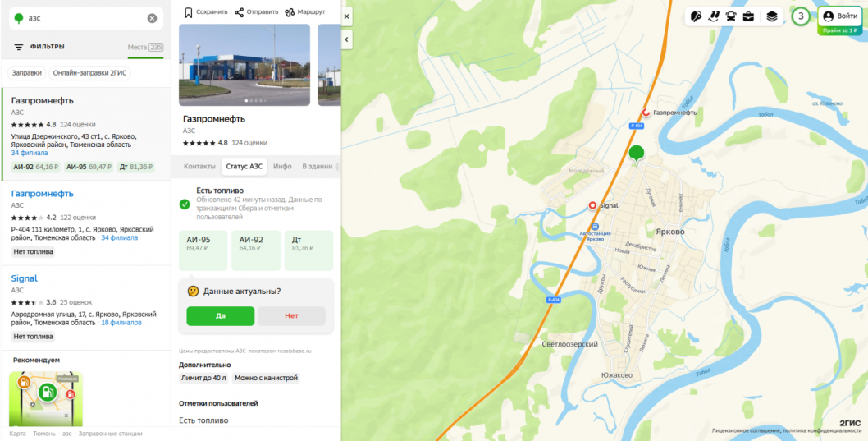868x441 pixels.
Task: Open the smiling footprints icon in map toolbar
Action: 714,16
